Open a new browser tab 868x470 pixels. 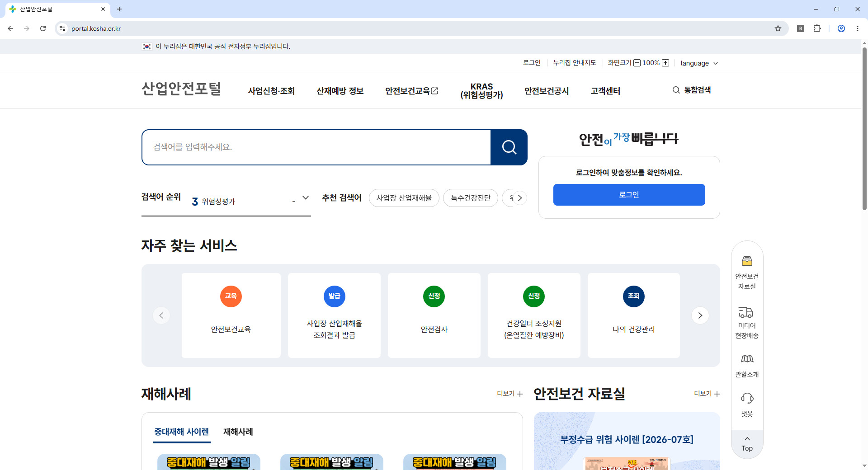pos(119,9)
